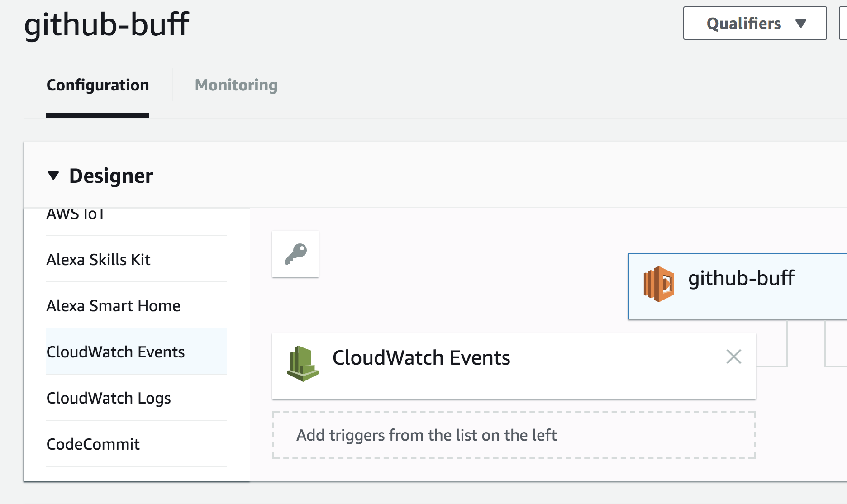
Task: Click the github-buff page title
Action: [106, 24]
